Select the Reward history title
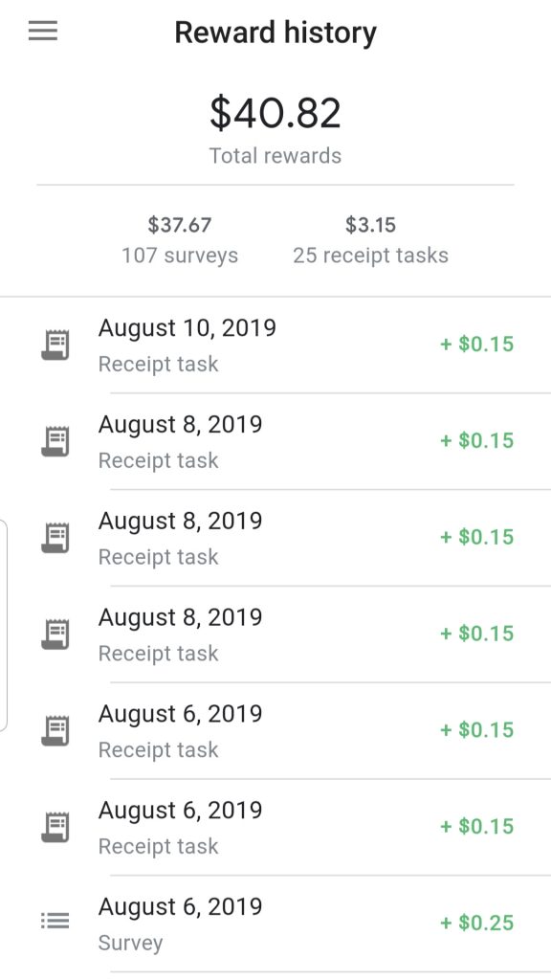The height and width of the screenshot is (980, 551). 275,32
